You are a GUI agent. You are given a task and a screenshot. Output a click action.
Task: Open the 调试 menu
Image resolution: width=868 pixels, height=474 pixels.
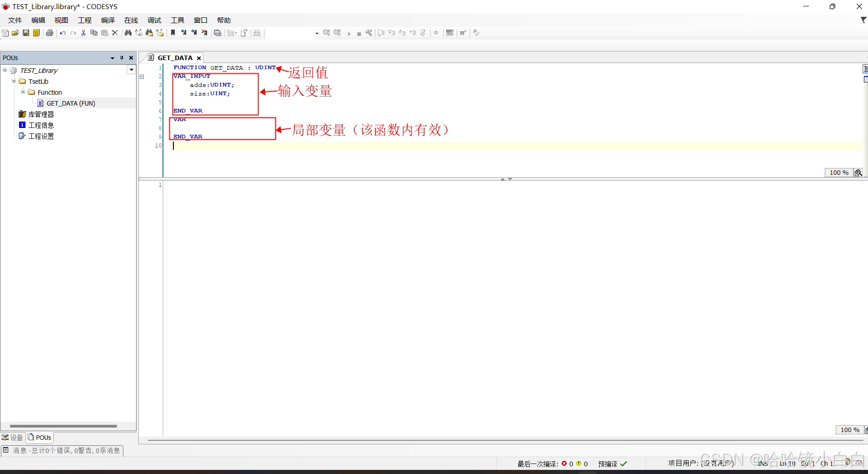click(154, 20)
